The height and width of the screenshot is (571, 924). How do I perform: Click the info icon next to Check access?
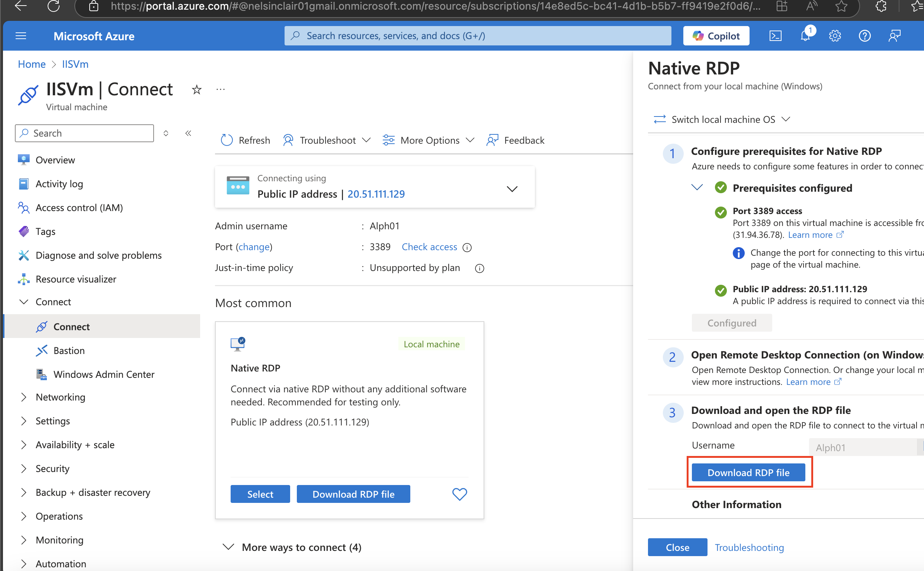pyautogui.click(x=467, y=248)
